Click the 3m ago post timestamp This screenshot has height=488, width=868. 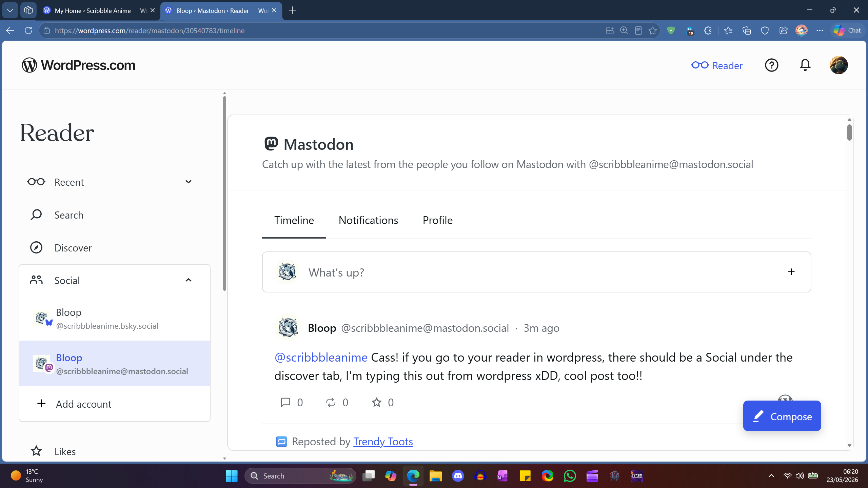pyautogui.click(x=541, y=328)
